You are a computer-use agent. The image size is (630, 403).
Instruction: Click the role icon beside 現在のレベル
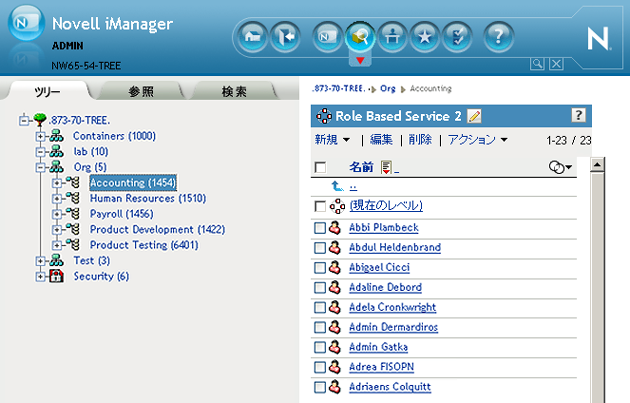point(337,207)
